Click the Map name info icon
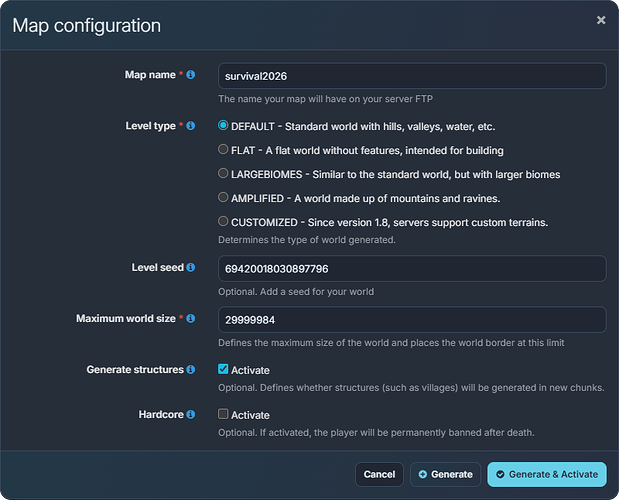This screenshot has height=500, width=619. click(x=191, y=75)
